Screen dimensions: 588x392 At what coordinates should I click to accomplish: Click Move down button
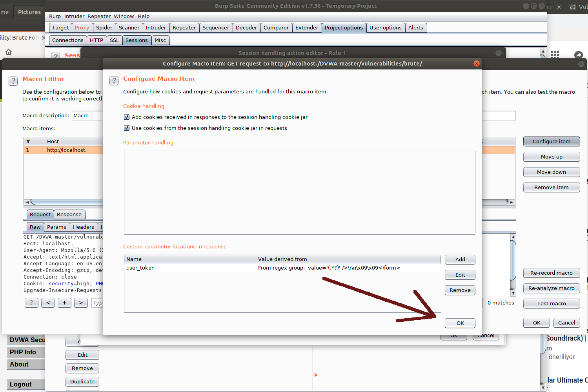pos(552,172)
